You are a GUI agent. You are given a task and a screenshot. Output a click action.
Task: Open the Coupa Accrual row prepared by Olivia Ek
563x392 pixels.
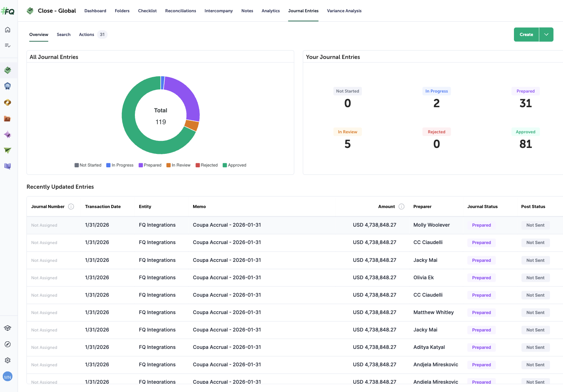point(227,278)
